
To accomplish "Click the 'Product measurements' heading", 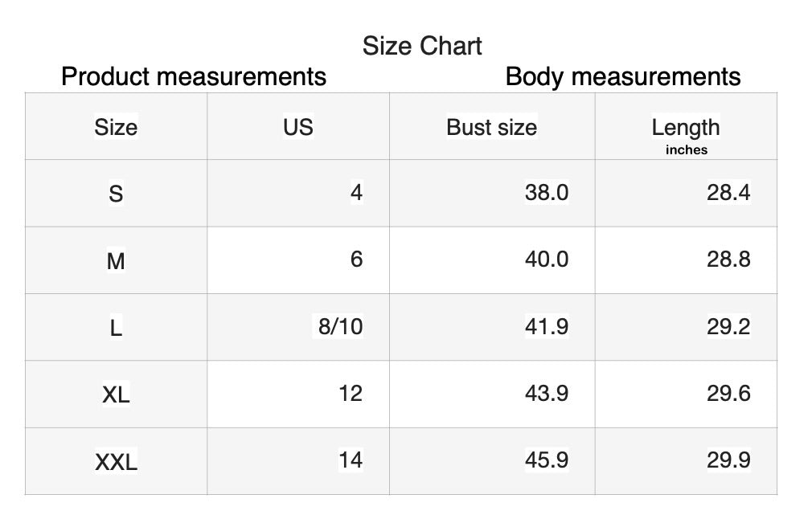I will (x=194, y=76).
